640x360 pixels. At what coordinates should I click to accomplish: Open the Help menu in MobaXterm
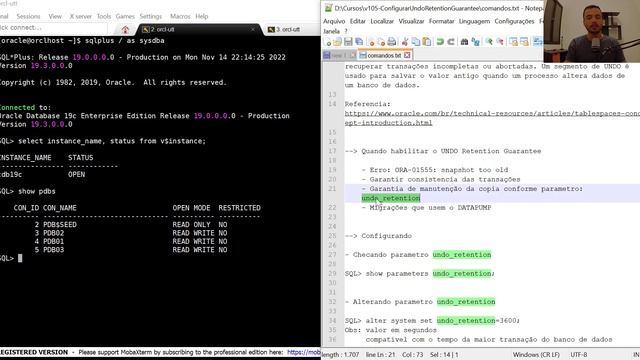202,16
